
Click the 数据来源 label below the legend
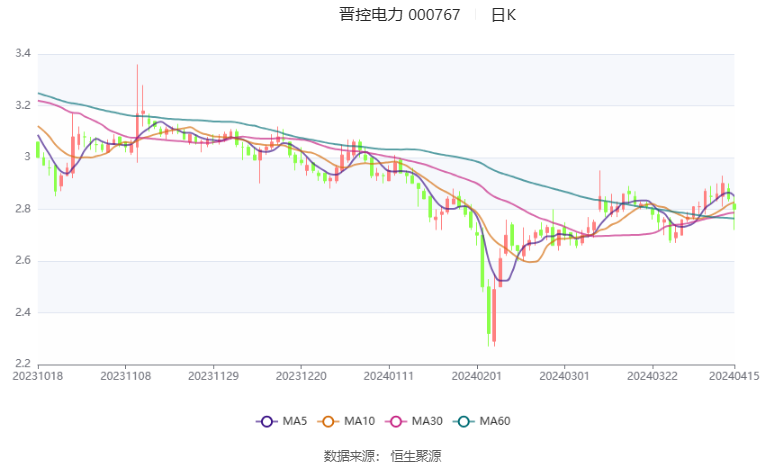coord(349,456)
